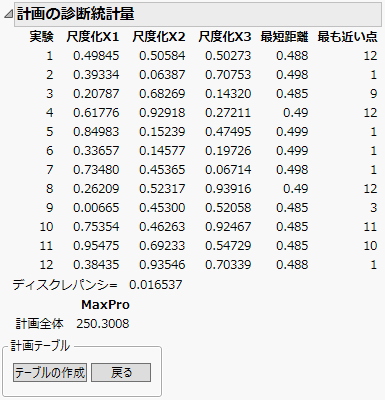Select value 0.68269 in row 3
Image resolution: width=385 pixels, height=400 pixels.
[162, 94]
